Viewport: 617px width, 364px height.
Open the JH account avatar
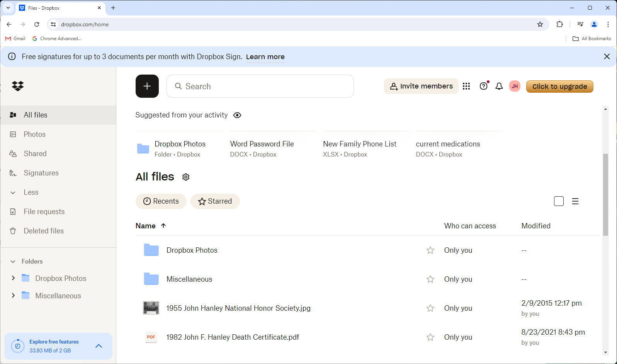tap(515, 86)
